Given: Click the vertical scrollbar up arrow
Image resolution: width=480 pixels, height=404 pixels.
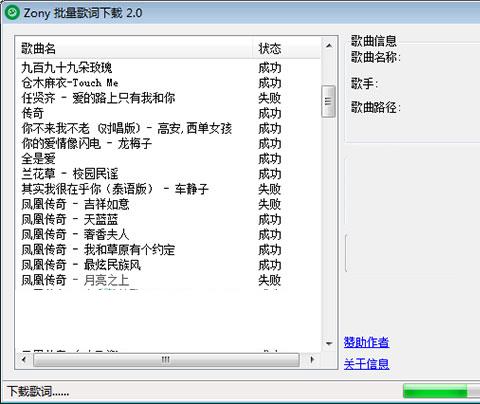Looking at the screenshot, I should tap(329, 46).
